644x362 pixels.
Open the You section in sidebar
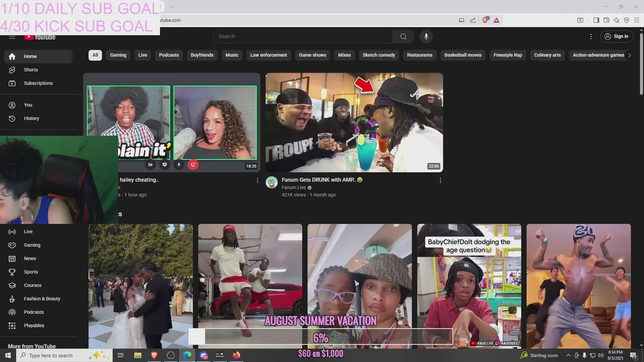tap(38, 105)
